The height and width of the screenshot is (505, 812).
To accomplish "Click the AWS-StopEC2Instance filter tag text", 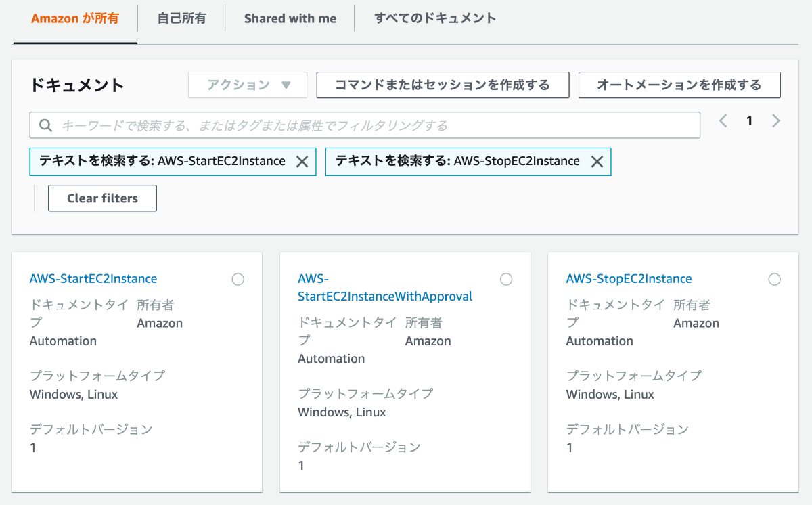I will (457, 161).
